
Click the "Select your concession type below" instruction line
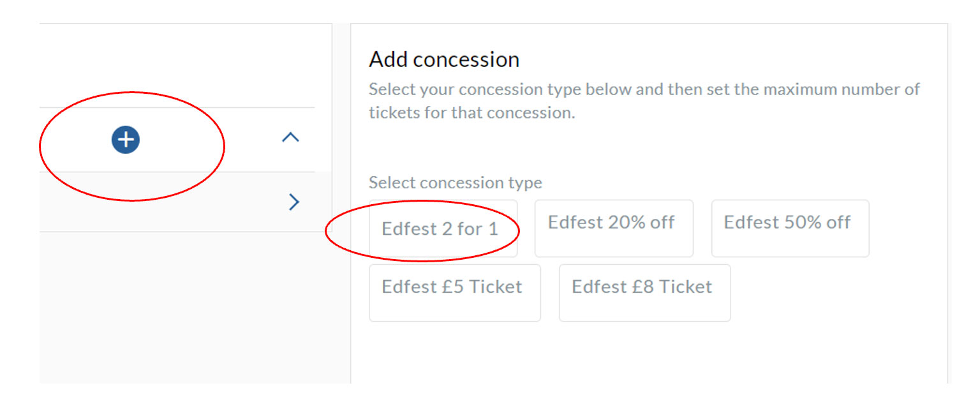tap(644, 89)
